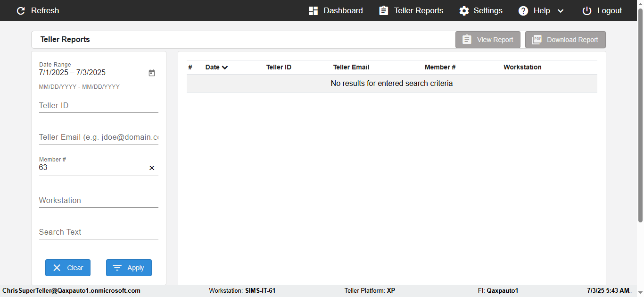Expand the Help dropdown chevron
Image resolution: width=644 pixels, height=297 pixels.
pyautogui.click(x=561, y=11)
